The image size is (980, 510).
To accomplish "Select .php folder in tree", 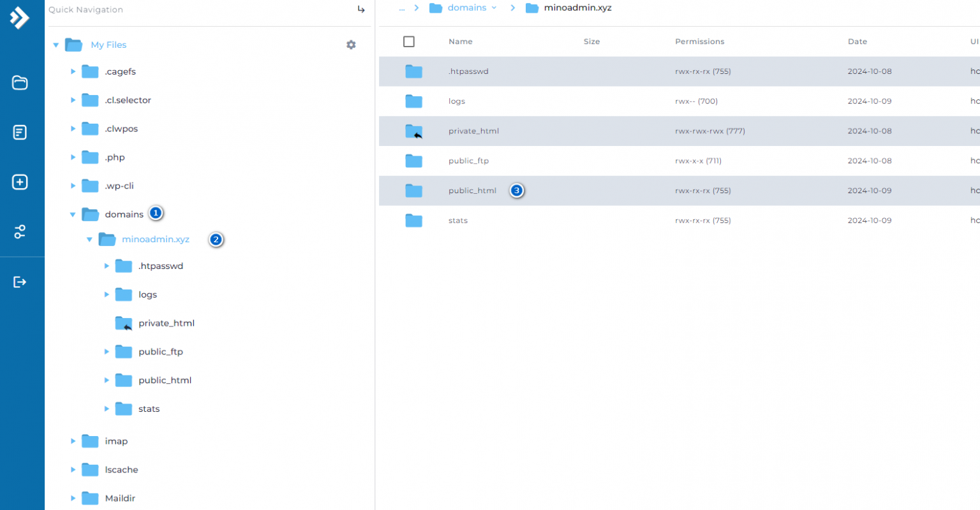I will pyautogui.click(x=115, y=157).
